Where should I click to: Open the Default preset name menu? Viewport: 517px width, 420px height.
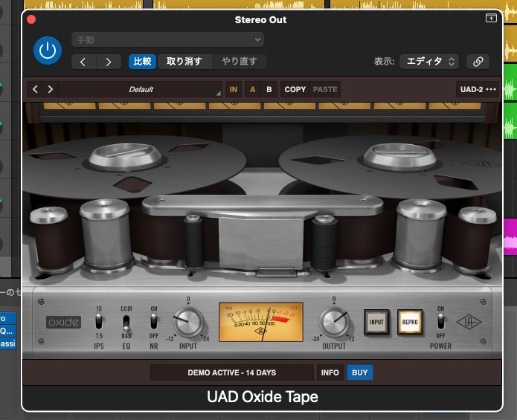[x=141, y=89]
